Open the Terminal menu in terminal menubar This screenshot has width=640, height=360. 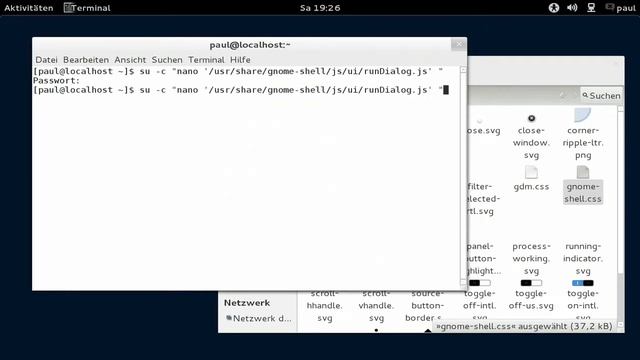click(x=206, y=60)
